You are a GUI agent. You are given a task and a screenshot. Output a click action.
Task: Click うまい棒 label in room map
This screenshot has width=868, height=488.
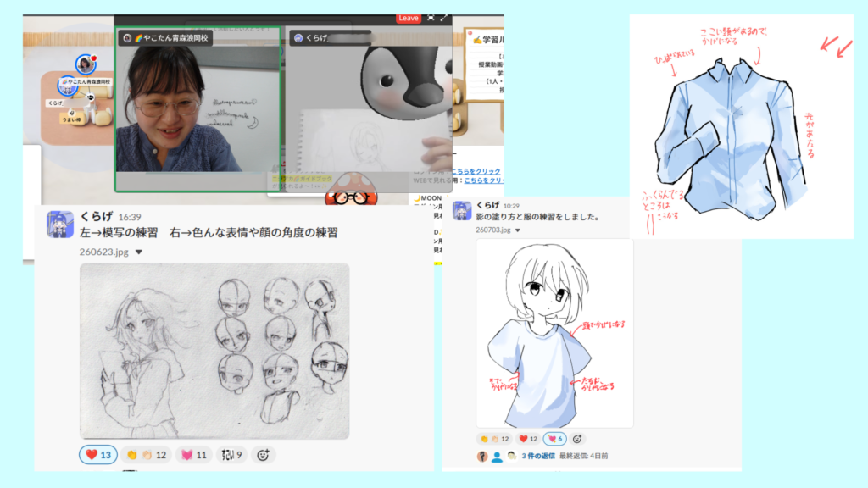click(71, 119)
